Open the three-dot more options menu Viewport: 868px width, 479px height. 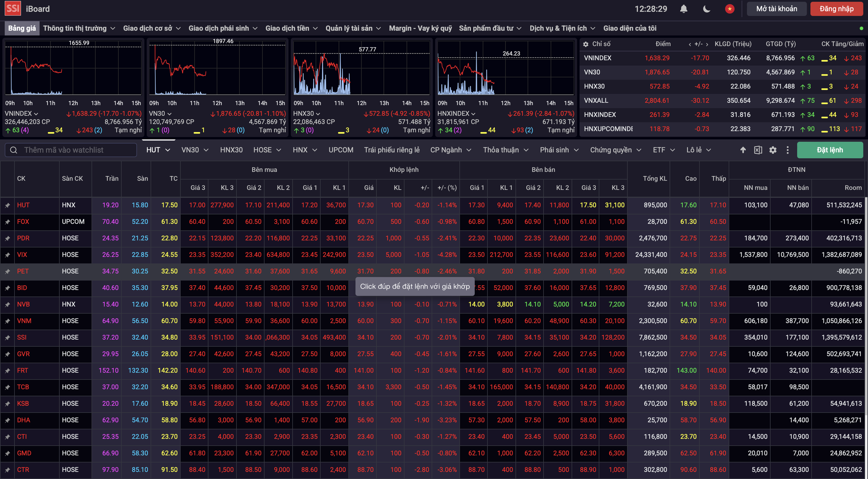[x=787, y=150]
